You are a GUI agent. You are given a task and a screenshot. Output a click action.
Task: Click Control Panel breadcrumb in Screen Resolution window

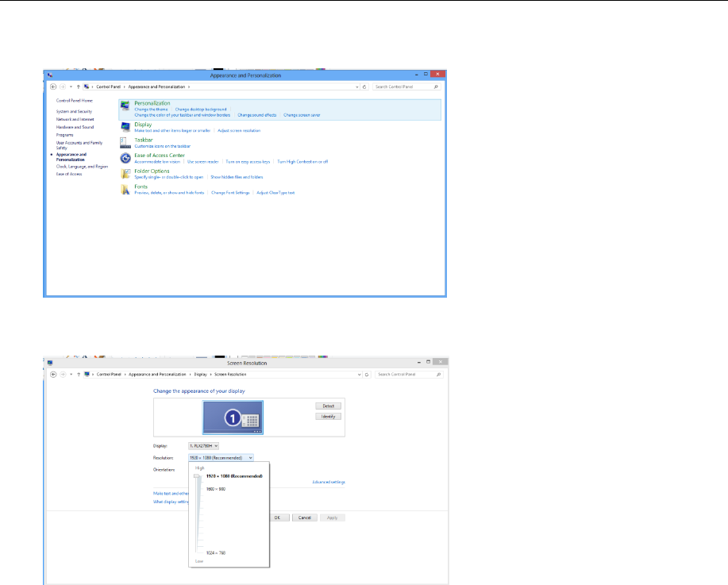coord(109,374)
